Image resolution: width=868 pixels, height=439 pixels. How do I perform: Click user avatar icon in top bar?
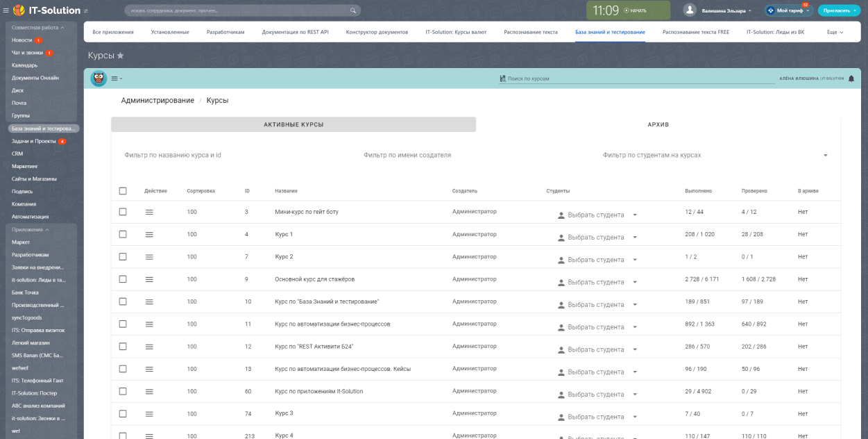(x=690, y=10)
